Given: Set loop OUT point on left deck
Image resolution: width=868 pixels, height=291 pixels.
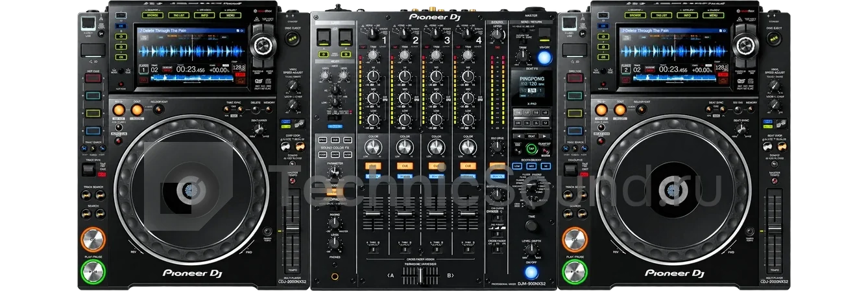Looking at the screenshot, I should tap(138, 111).
